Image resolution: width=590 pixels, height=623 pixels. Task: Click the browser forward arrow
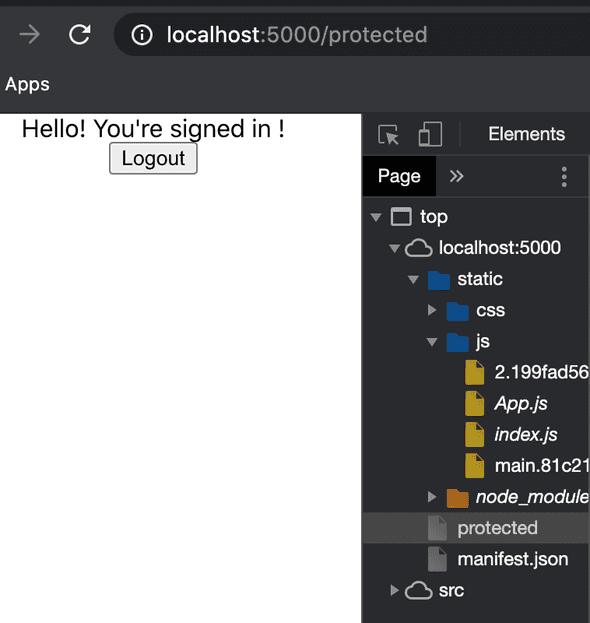point(30,35)
